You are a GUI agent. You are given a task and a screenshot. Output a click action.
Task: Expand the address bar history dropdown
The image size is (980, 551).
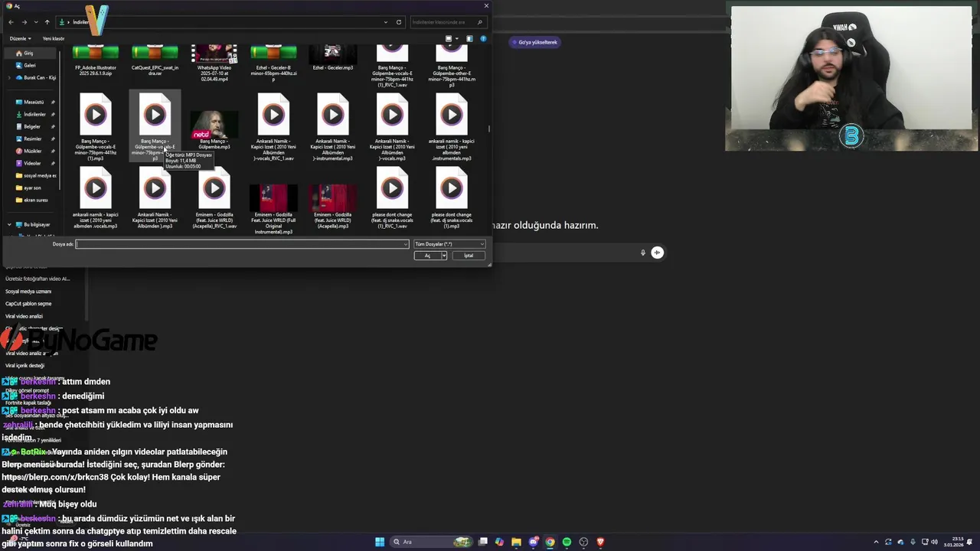coord(386,22)
